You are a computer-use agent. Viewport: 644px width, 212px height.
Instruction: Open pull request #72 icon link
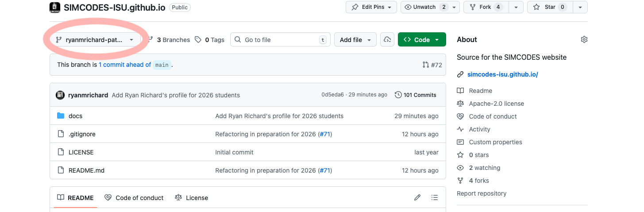pyautogui.click(x=432, y=65)
